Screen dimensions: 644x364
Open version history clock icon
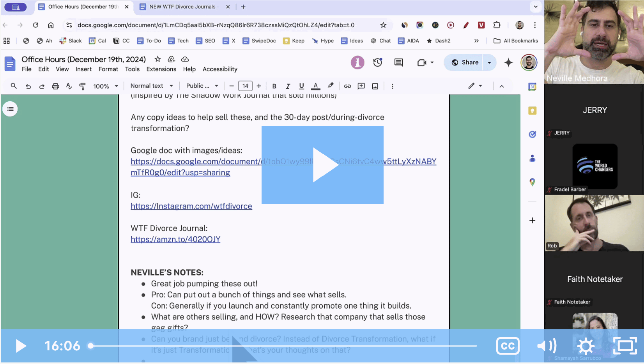click(377, 62)
